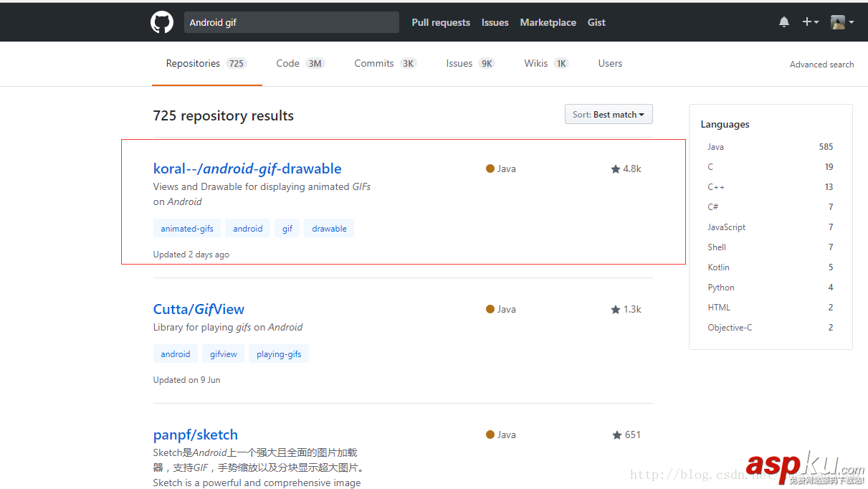Image resolution: width=868 pixels, height=489 pixels.
Task: Switch to the Commits 3K tab
Action: tap(386, 63)
